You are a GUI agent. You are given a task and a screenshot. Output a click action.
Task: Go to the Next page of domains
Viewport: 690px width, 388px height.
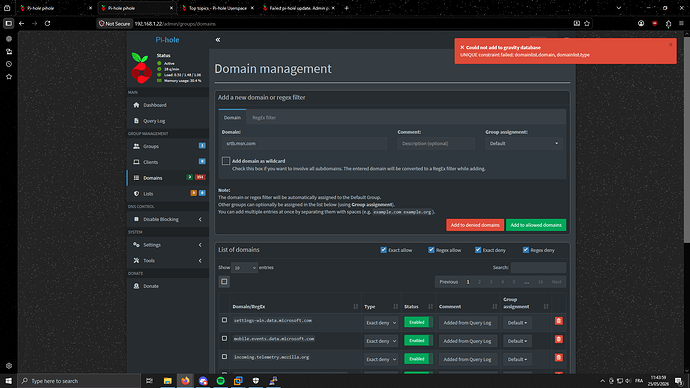tap(556, 282)
